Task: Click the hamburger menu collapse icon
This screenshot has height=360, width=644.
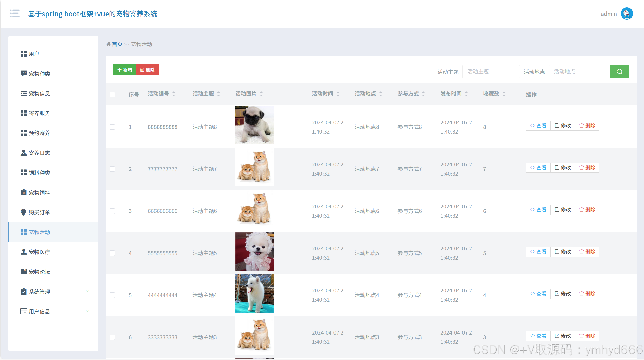Action: (x=15, y=14)
